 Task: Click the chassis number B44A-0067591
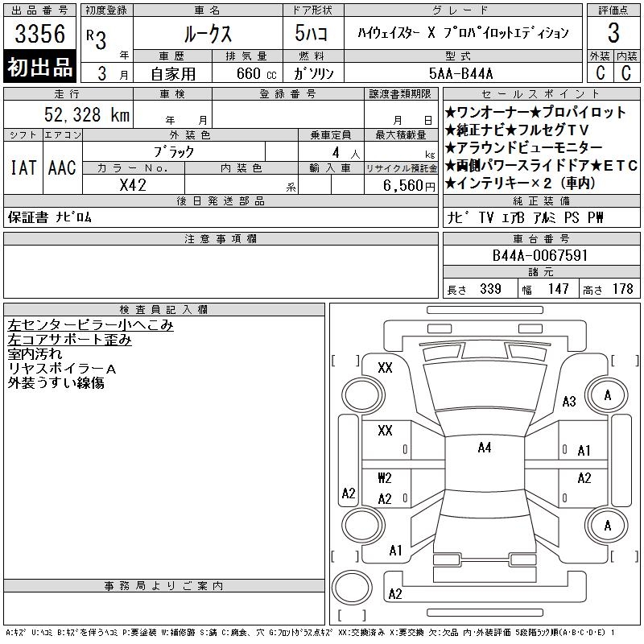(540, 255)
